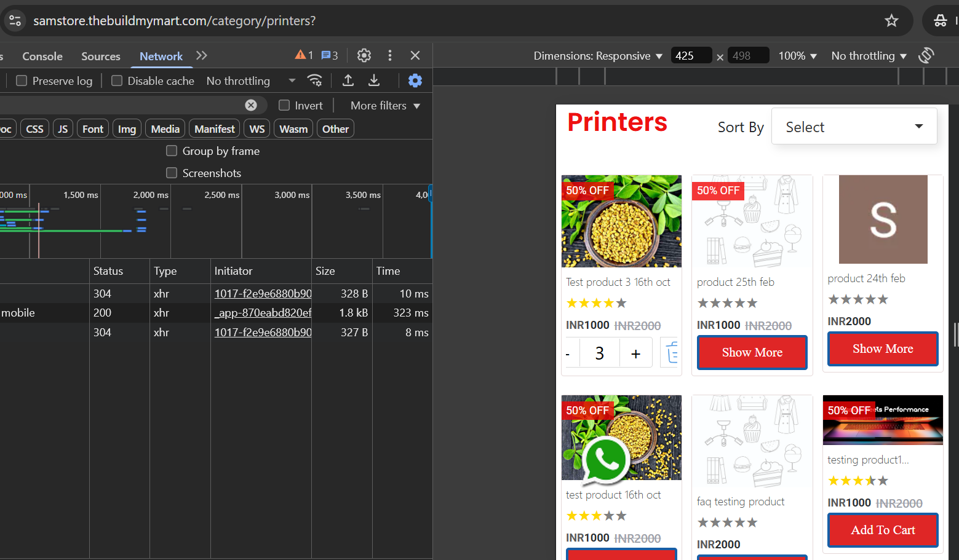Filter requests by JS type
This screenshot has width=959, height=560.
63,128
